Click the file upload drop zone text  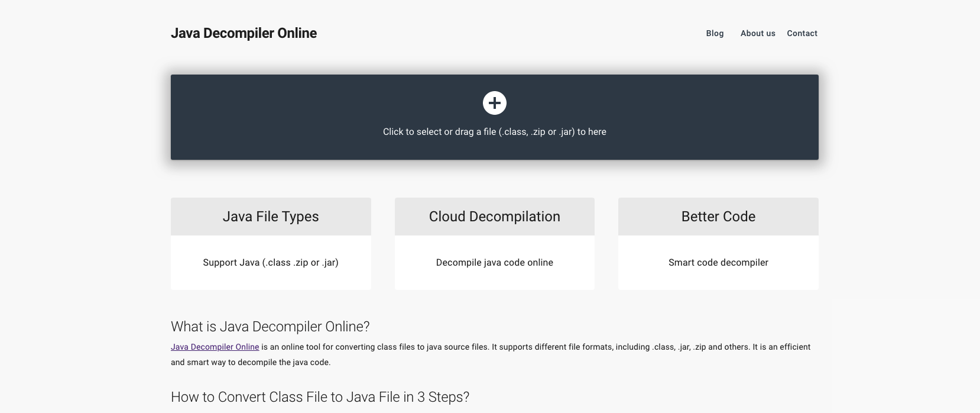pos(495,132)
